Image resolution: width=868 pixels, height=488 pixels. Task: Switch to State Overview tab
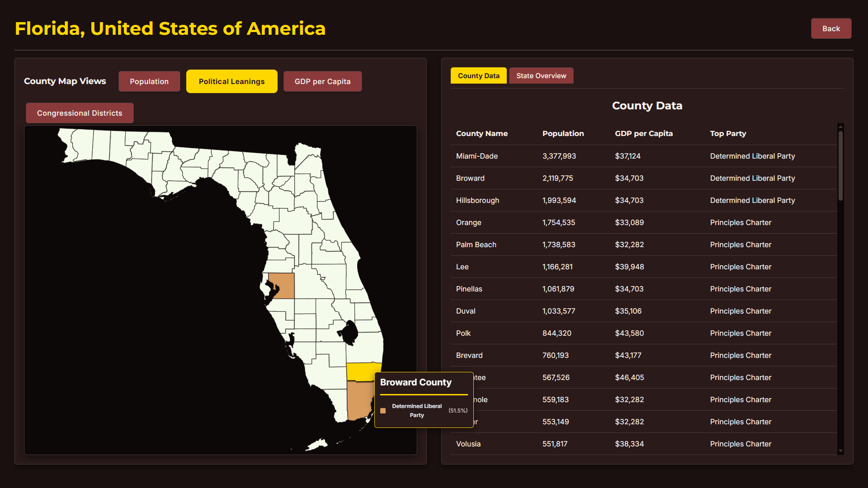[541, 76]
